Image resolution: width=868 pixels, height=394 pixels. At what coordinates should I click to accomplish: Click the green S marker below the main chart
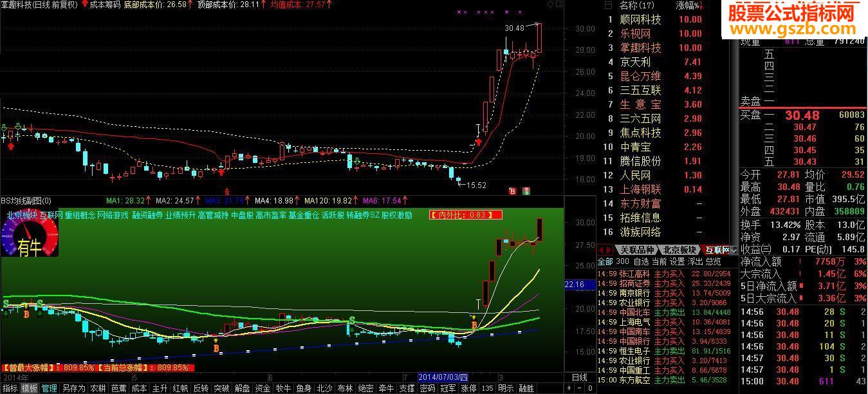coord(526,191)
